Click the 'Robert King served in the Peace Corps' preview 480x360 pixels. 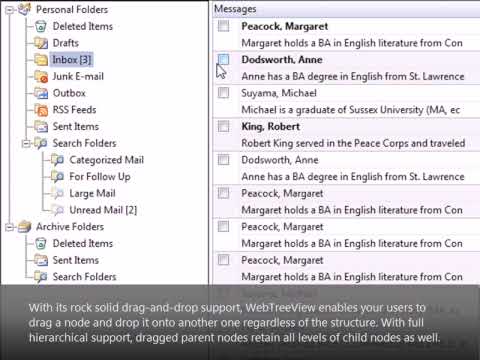[x=353, y=143]
